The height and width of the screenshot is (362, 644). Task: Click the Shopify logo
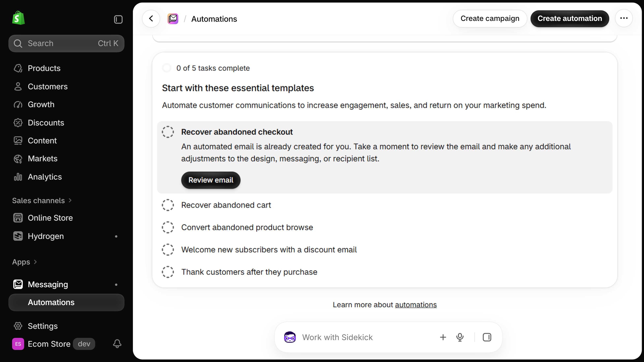[18, 18]
